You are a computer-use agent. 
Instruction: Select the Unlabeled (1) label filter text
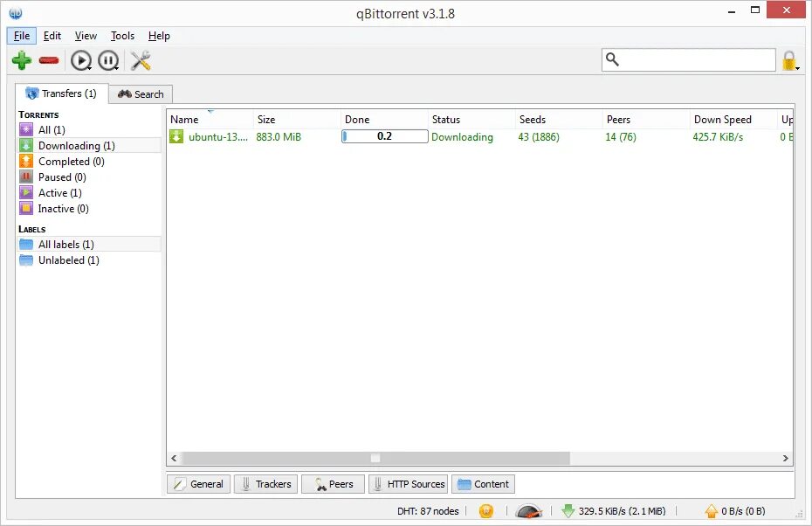click(69, 260)
